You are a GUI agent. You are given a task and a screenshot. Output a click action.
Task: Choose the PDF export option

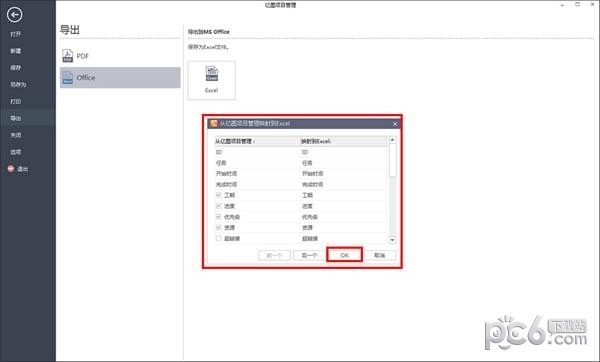pyautogui.click(x=120, y=56)
